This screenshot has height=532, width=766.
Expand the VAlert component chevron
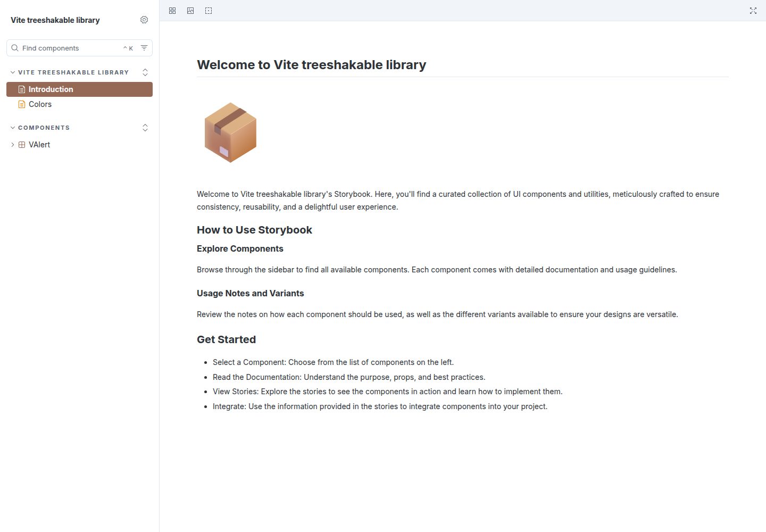coord(13,145)
